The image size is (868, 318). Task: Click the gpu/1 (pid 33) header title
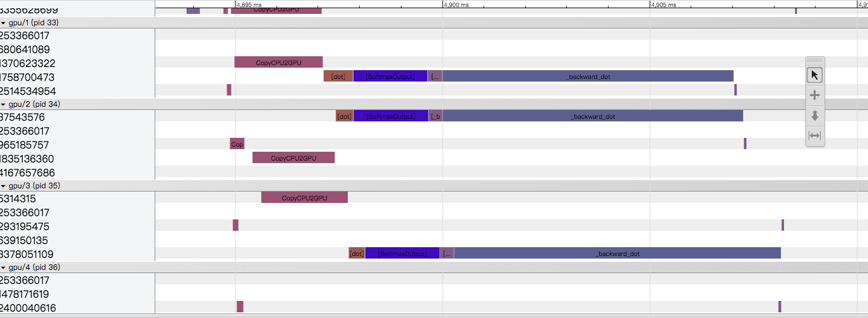point(34,23)
